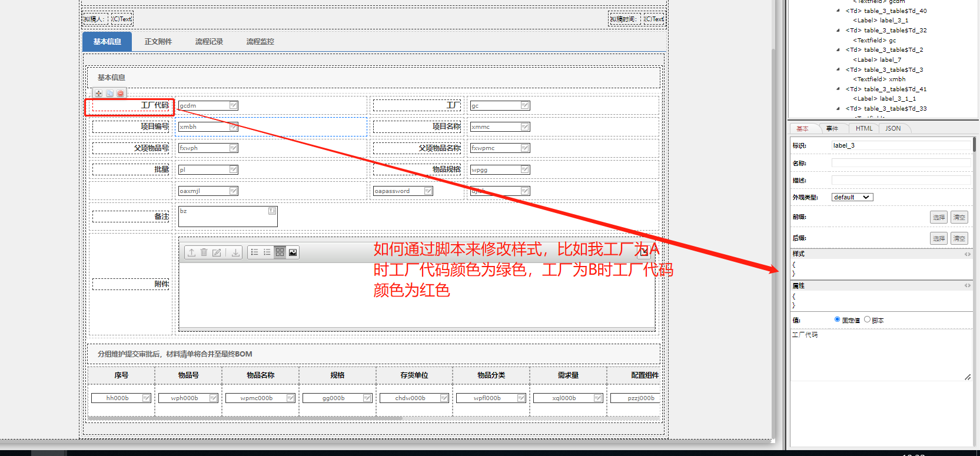
Task: Select the 脚本 radio button
Action: [x=867, y=319]
